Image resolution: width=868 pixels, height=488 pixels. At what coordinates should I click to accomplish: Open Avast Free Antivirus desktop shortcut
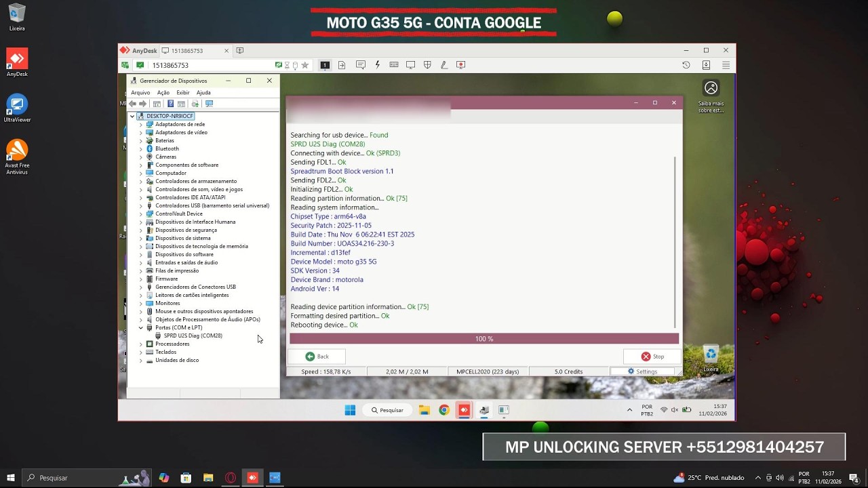tap(17, 157)
